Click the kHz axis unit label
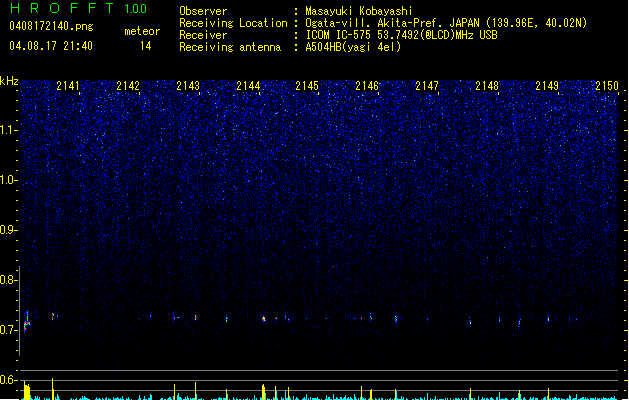The width and height of the screenshot is (629, 400). (x=9, y=81)
